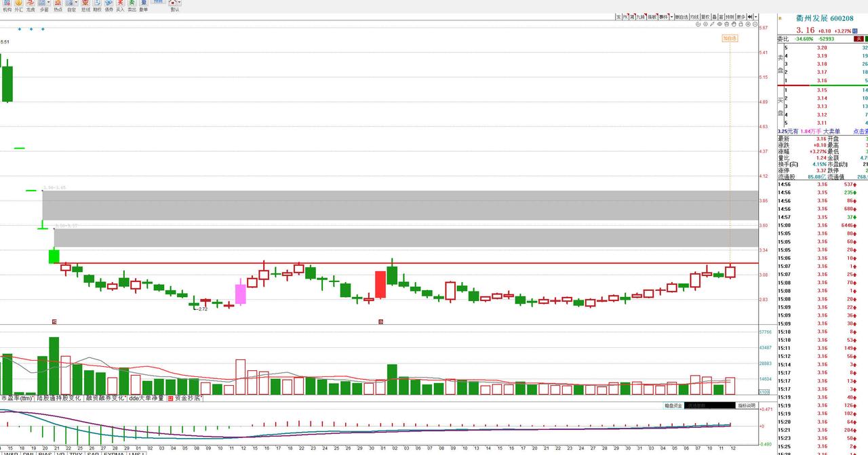
Task: Select the 融资融券变化 indicator tab
Action: 105,398
